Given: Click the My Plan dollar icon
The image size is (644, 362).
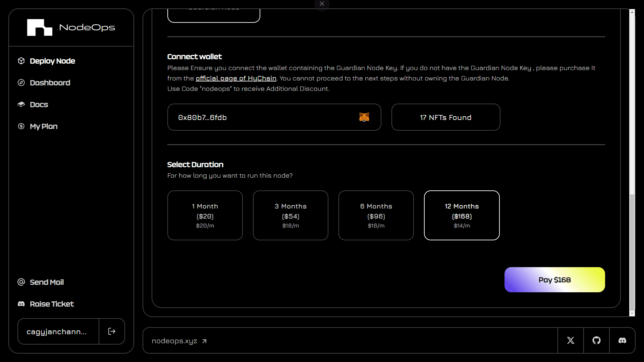Looking at the screenshot, I should (21, 126).
